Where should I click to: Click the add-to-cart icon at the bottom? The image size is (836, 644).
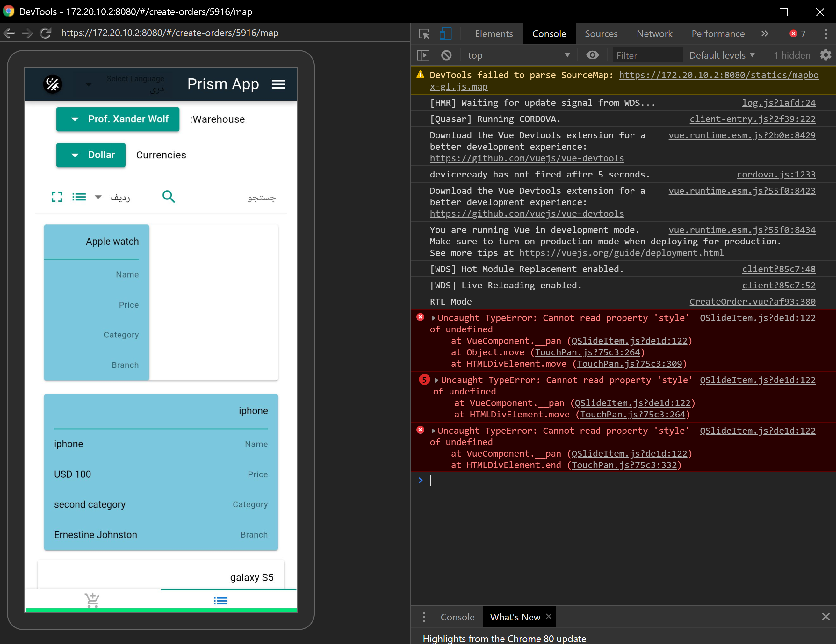tap(92, 600)
